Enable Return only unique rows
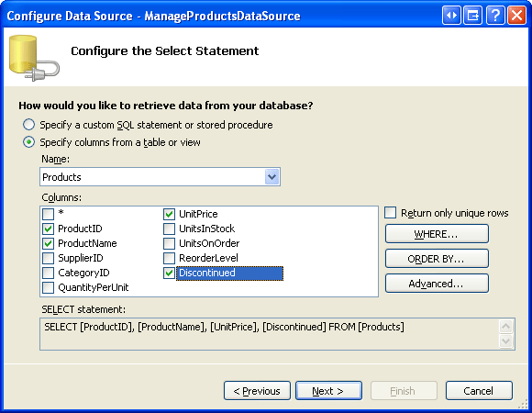 point(390,213)
